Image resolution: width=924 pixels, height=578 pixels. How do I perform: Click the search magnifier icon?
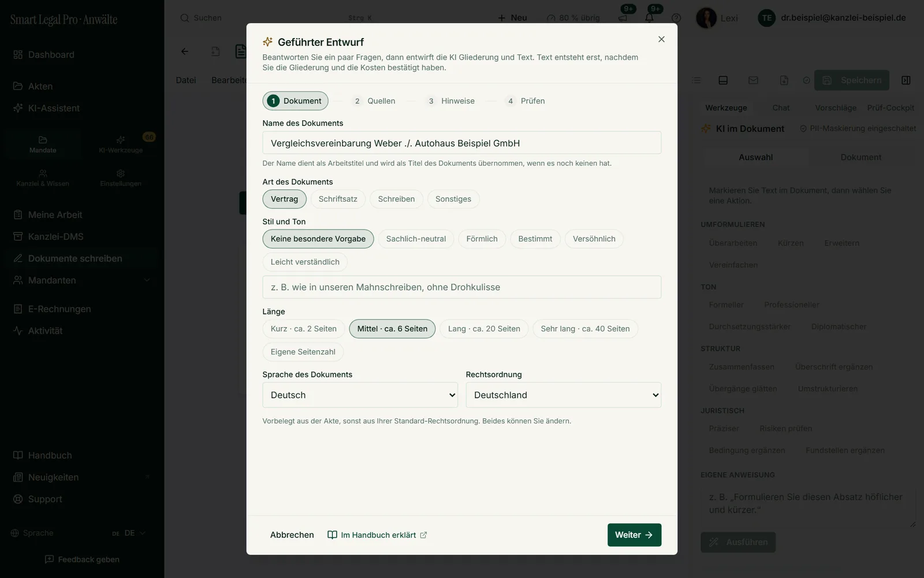(185, 18)
